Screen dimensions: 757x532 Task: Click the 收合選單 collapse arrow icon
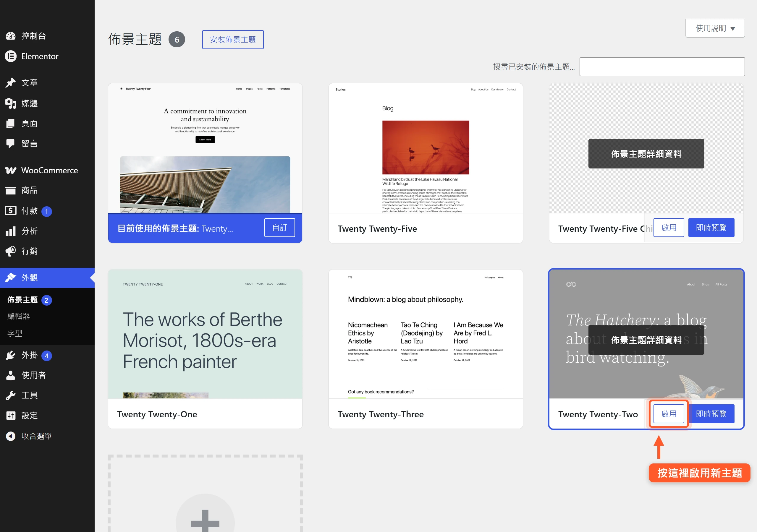pyautogui.click(x=11, y=436)
